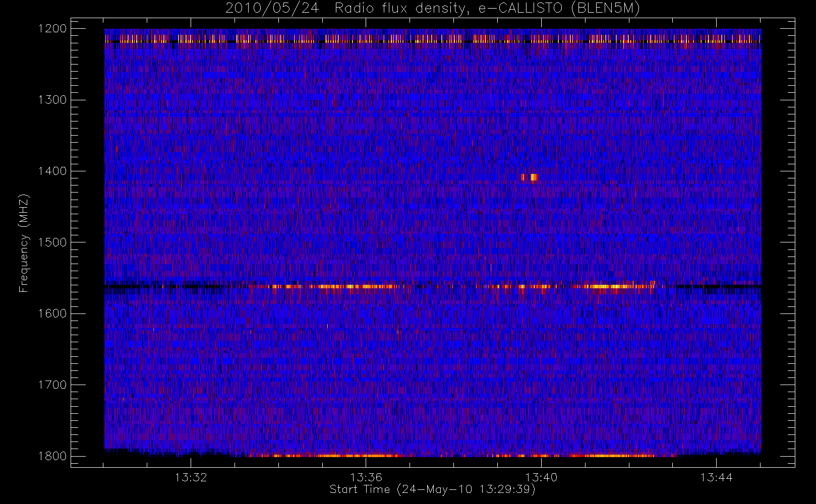Image resolution: width=816 pixels, height=504 pixels.
Task: Click the 1400 frequency tick label
Action: coord(52,171)
